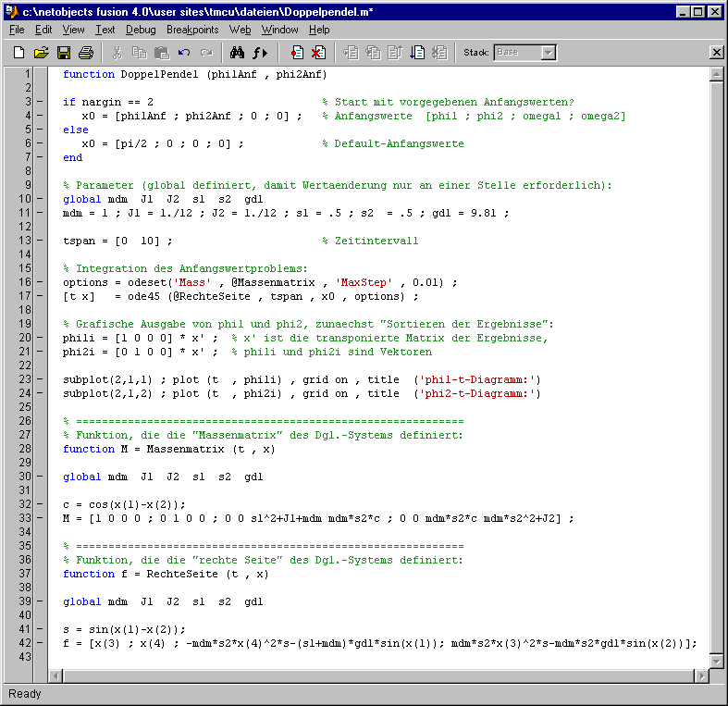Open the Window menu
This screenshot has height=706, width=728.
[279, 30]
